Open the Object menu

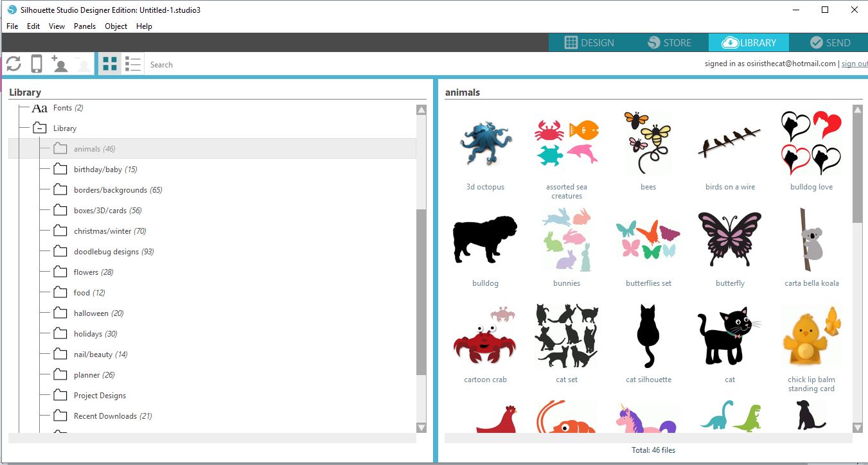point(116,26)
